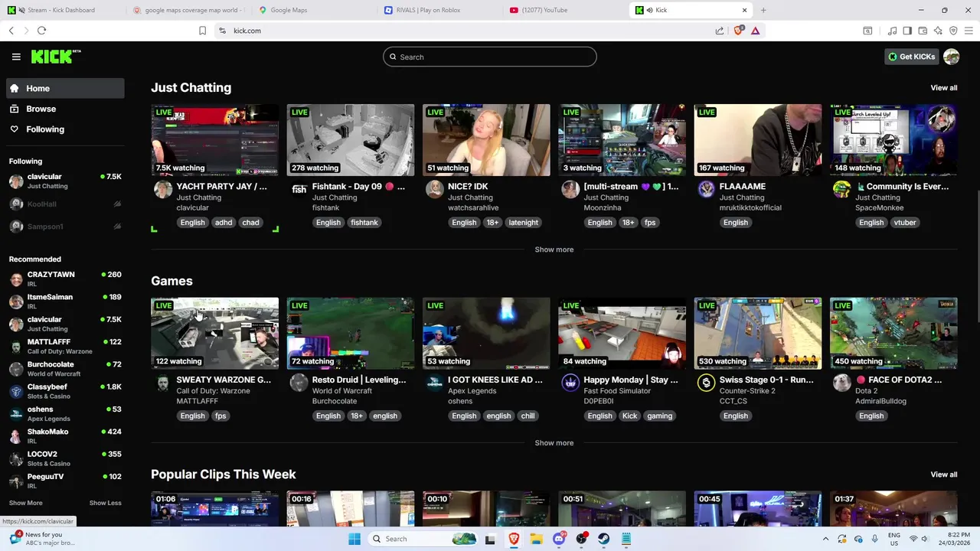Open the Leo AI sparkle icon

pyautogui.click(x=938, y=31)
